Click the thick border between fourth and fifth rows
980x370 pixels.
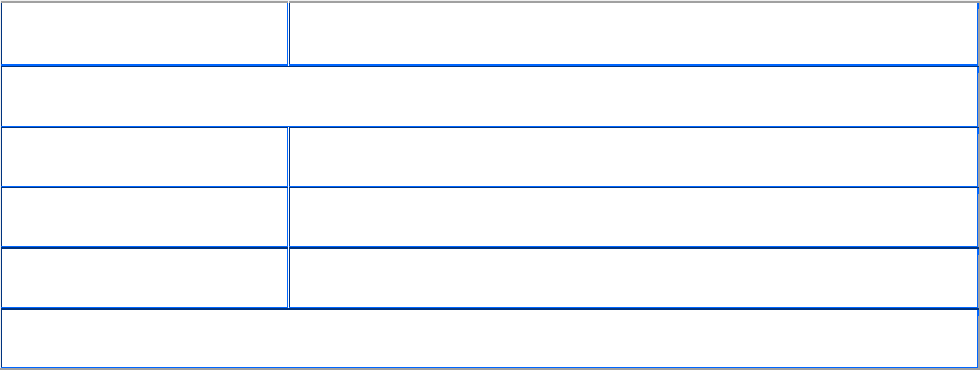pos(489,247)
